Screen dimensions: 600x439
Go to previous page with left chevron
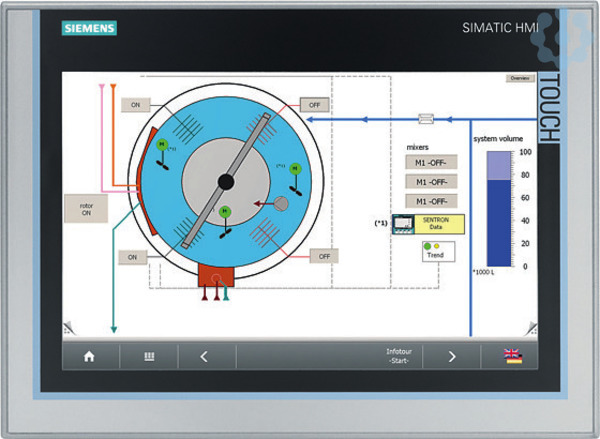tap(204, 356)
